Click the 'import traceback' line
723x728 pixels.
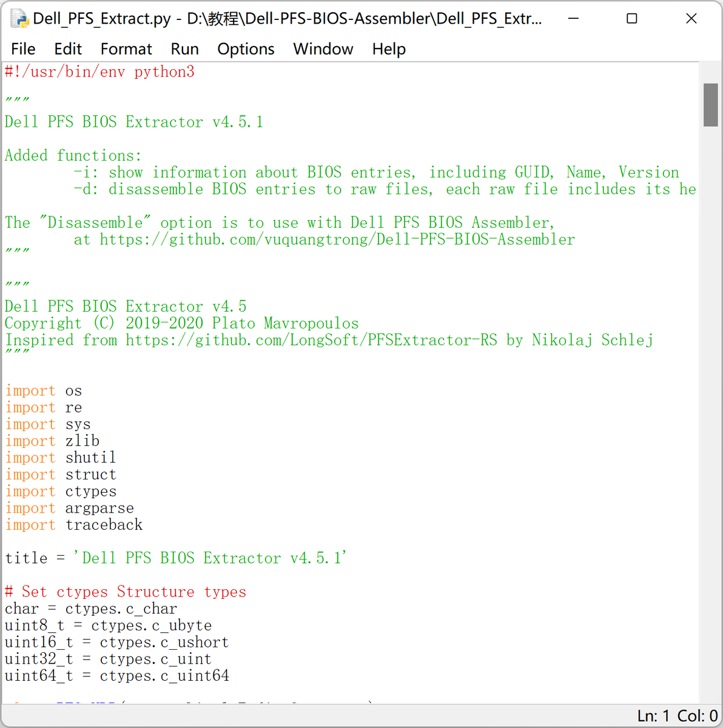point(73,525)
